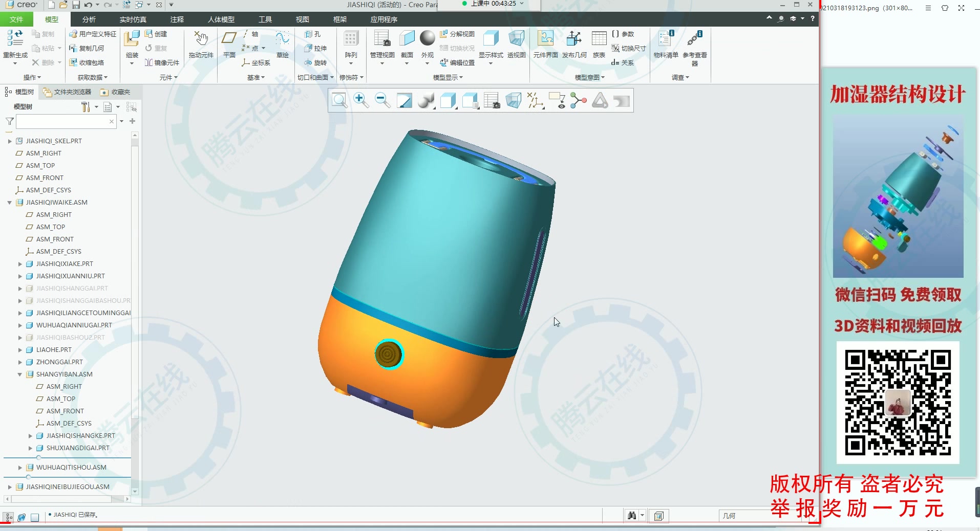Click the 收缩包络 button
Image resolution: width=980 pixels, height=531 pixels.
(87, 62)
